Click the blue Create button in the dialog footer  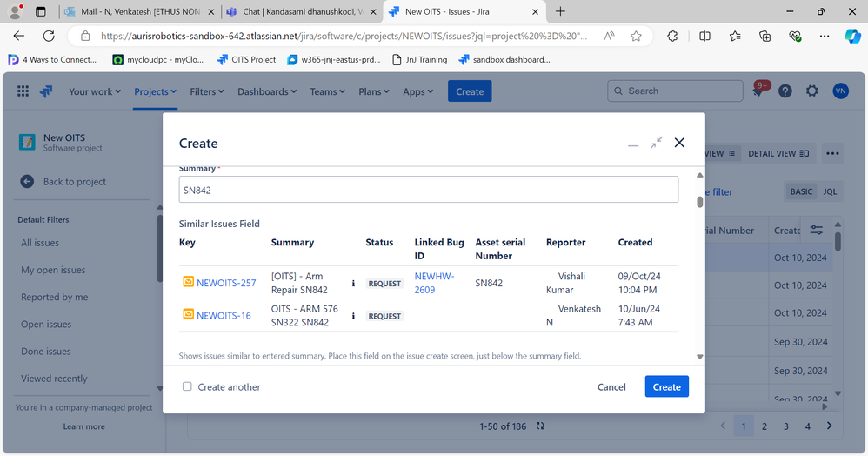666,386
